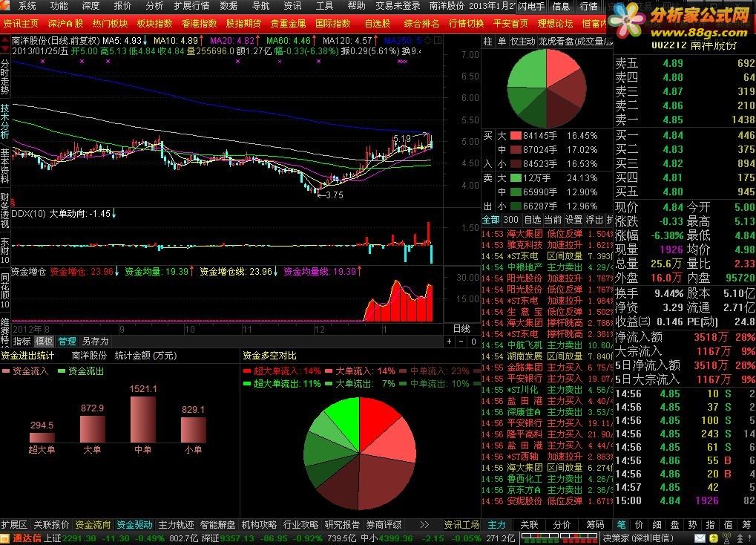Open the 工具 menu

(324, 6)
